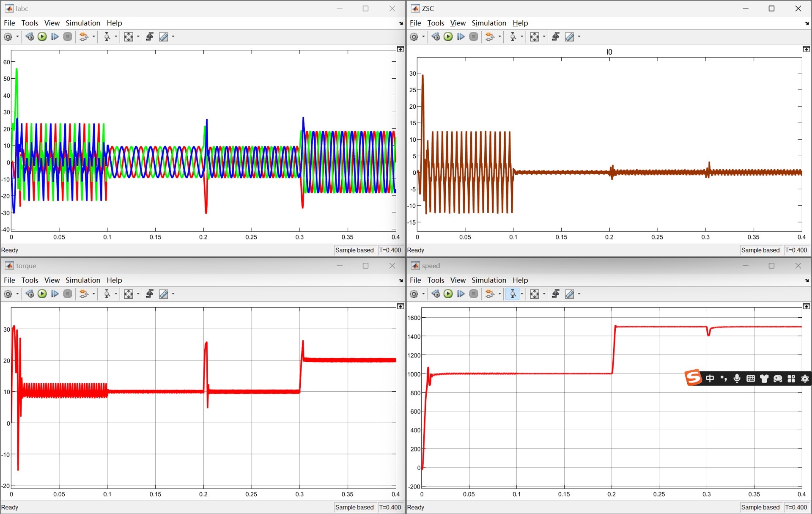Open Help menu in ZSC window
This screenshot has width=812, height=514.
[x=520, y=23]
